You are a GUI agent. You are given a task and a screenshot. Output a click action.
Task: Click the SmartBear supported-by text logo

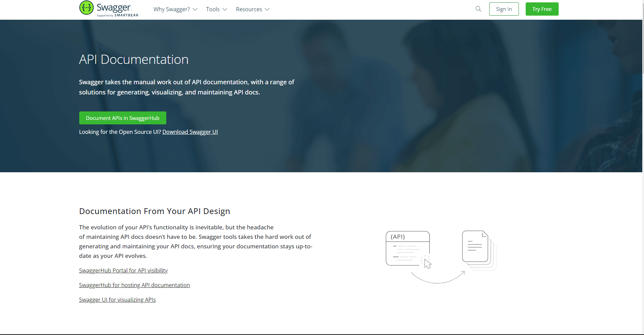(118, 15)
